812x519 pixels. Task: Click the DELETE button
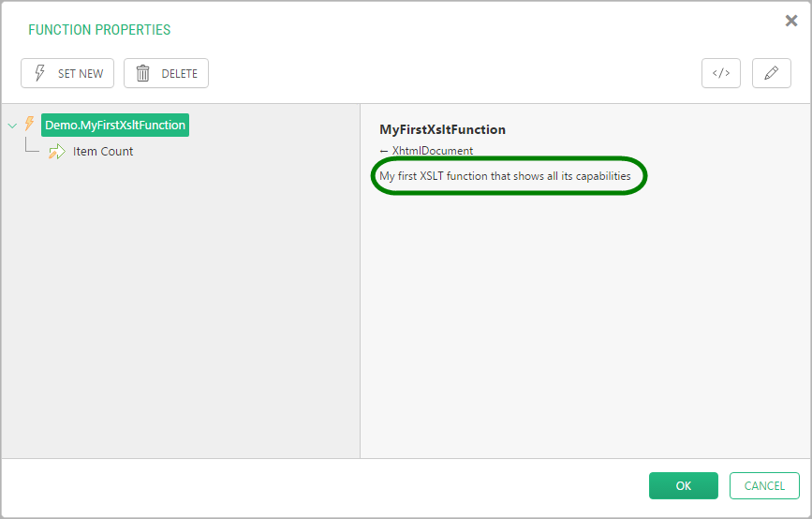pos(166,73)
